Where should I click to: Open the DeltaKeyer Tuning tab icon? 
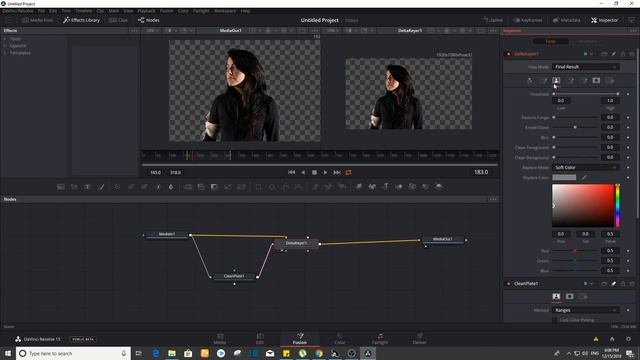(583, 80)
